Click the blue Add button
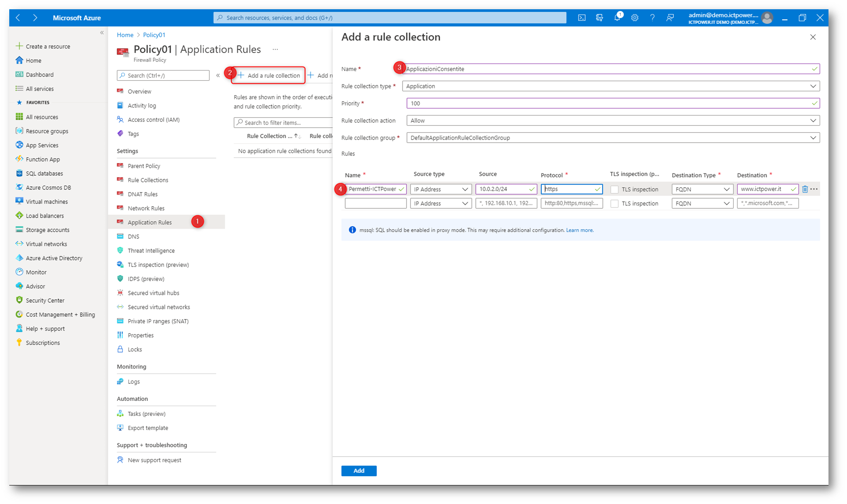Image resolution: width=847 pixels, height=504 pixels. coord(359,471)
